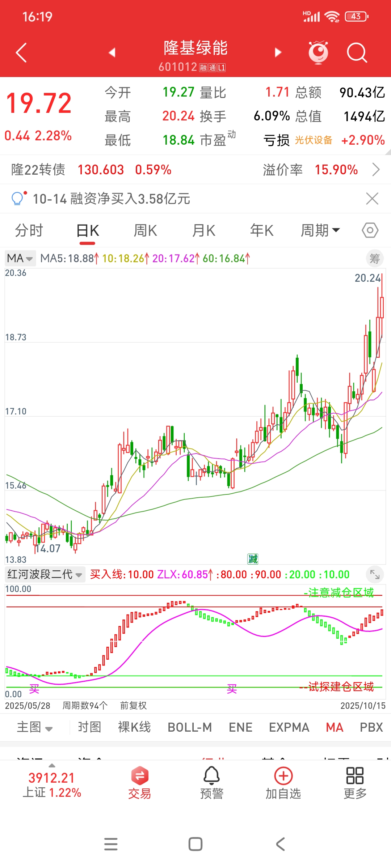391x868 pixels.
Task: Select the 周K weekly chart tab
Action: (x=145, y=230)
